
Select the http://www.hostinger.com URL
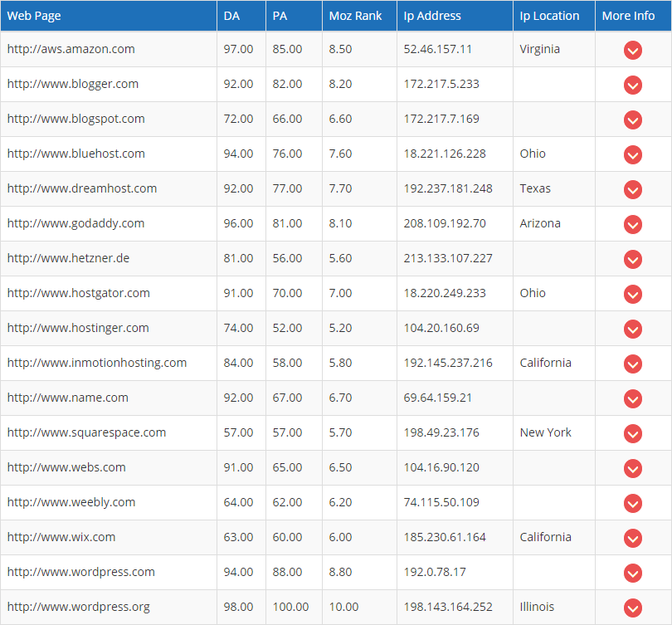[78, 328]
